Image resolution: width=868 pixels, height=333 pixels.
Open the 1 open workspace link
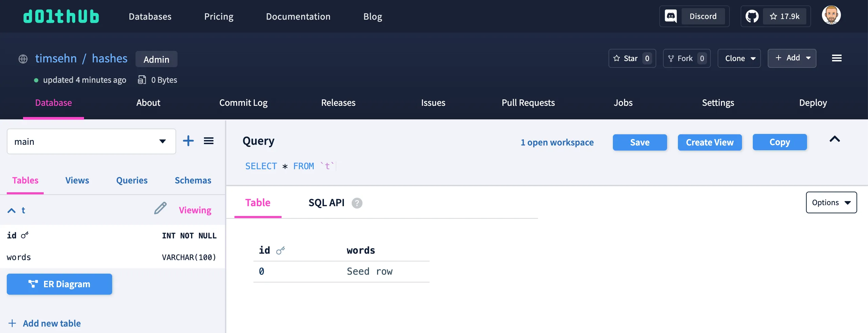click(557, 142)
